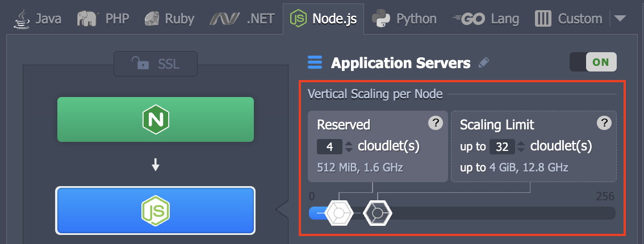Click the Vertical Scaling per Node label
Viewport: 644px width, 244px height.
coord(375,94)
